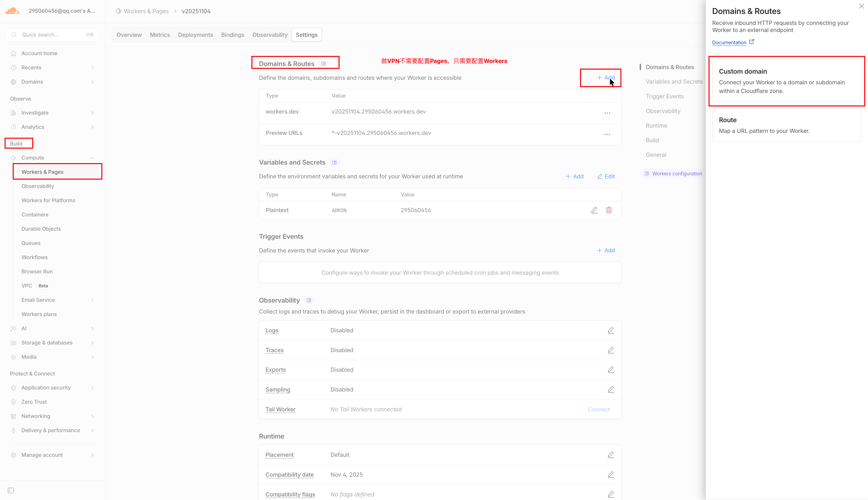Switch to the Bindings tab
The width and height of the screenshot is (868, 500).
click(233, 35)
